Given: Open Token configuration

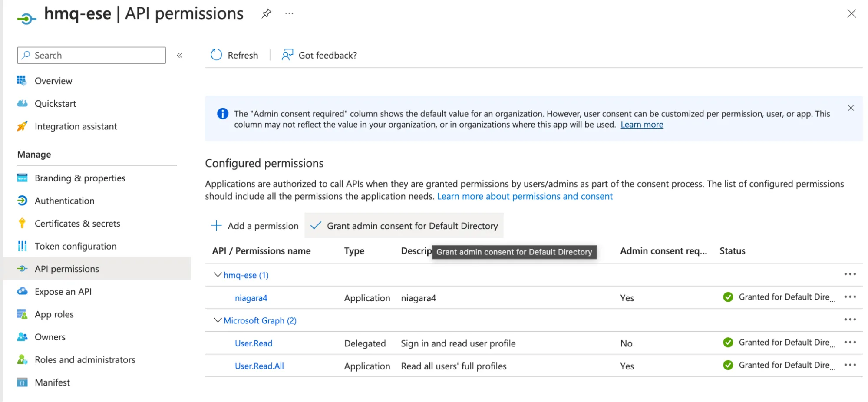Looking at the screenshot, I should tap(76, 246).
